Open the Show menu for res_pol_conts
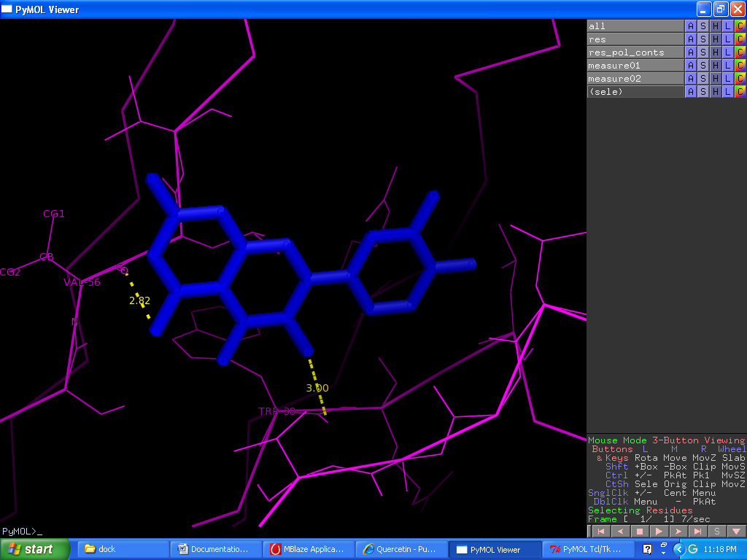The width and height of the screenshot is (747, 560). (703, 52)
